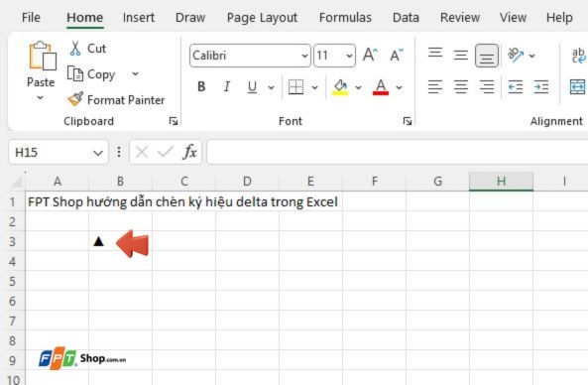Expand font color palette arrow
The width and height of the screenshot is (588, 385).
(399, 87)
